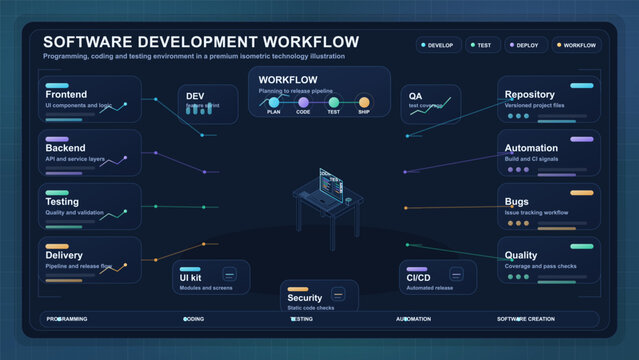Click the "CI/CD" card title

(x=418, y=278)
